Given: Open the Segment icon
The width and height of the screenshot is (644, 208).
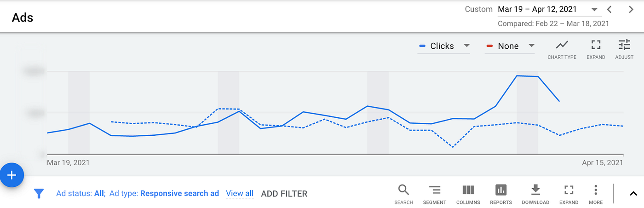Looking at the screenshot, I should tap(435, 190).
